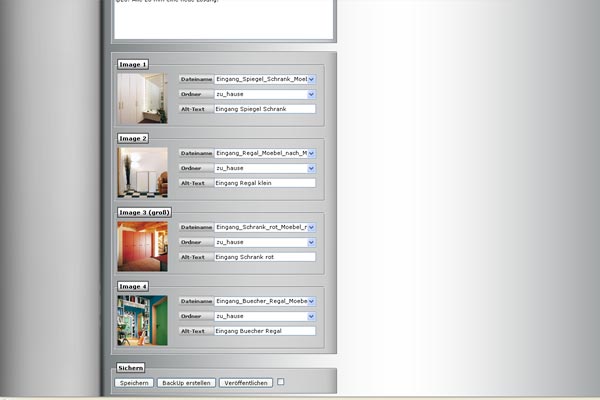The image size is (600, 400).
Task: Click Alt-Text field containing 'Eingang Buecher Regal'
Action: point(264,331)
